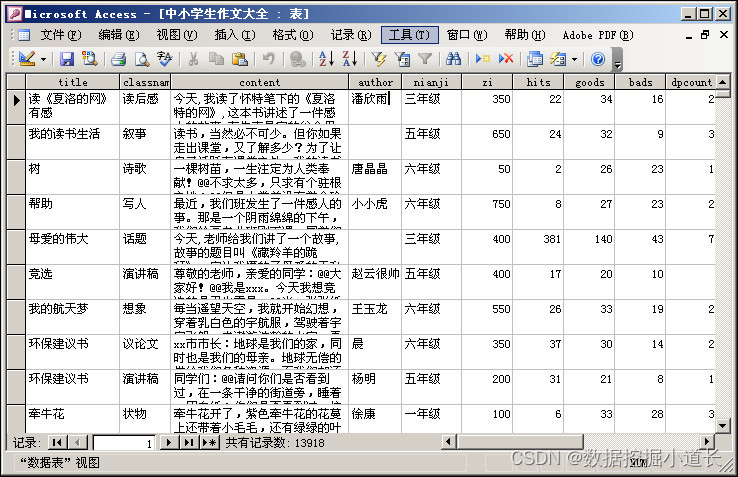The width and height of the screenshot is (738, 477).
Task: Open the 视图(V) menu
Action: click(x=176, y=35)
